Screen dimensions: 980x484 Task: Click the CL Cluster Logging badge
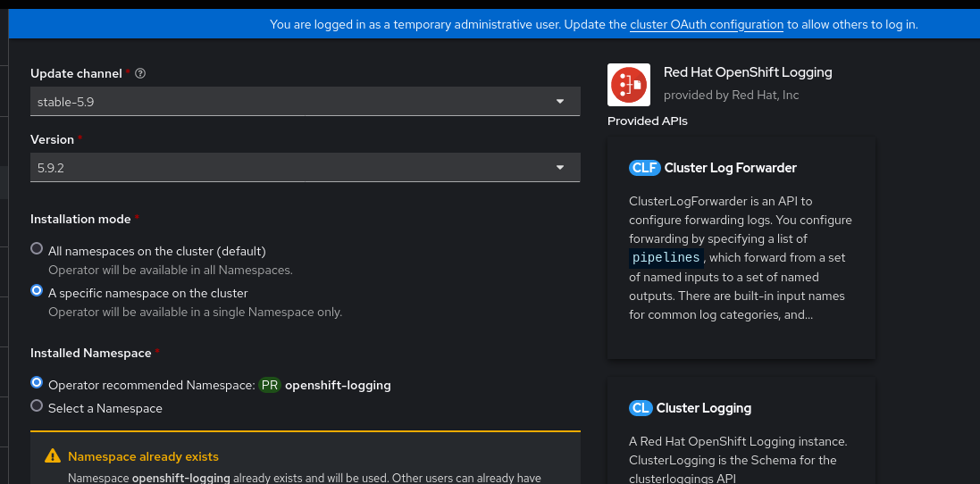coord(641,408)
